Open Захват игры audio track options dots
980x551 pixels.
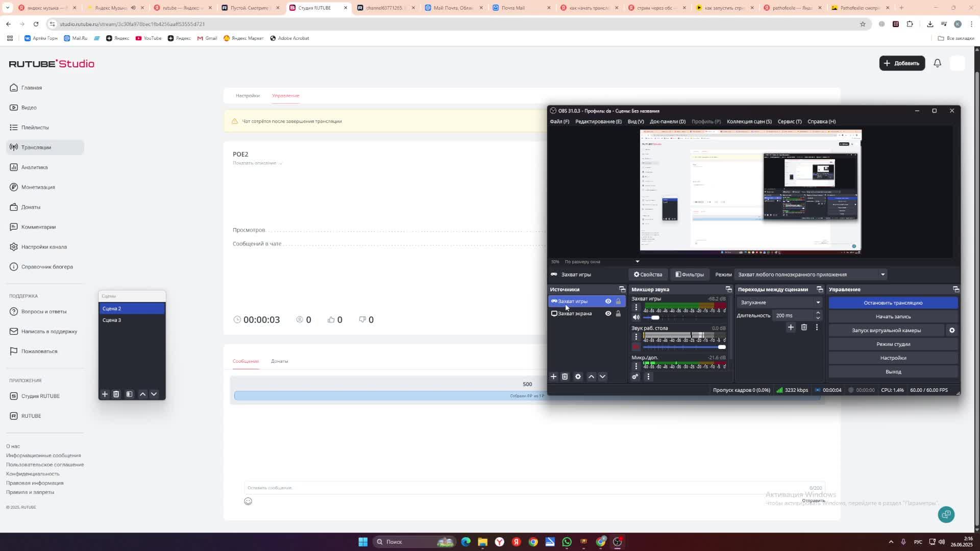click(x=636, y=307)
